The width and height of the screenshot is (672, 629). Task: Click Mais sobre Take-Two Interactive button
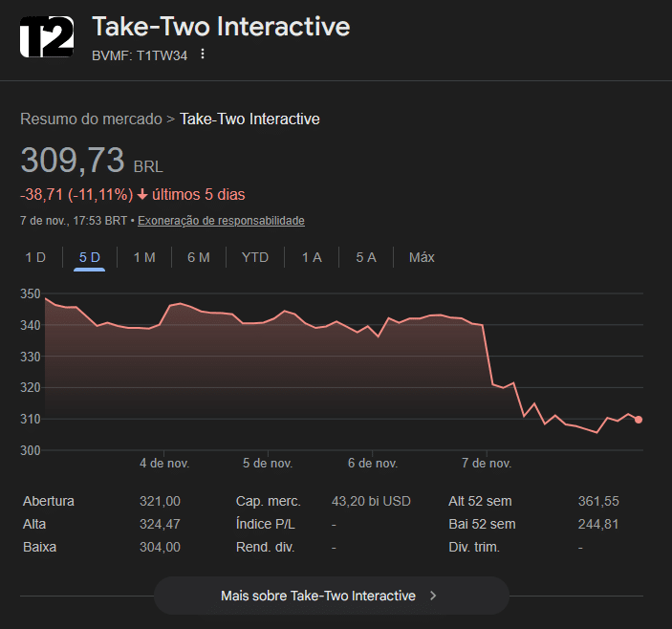332,596
